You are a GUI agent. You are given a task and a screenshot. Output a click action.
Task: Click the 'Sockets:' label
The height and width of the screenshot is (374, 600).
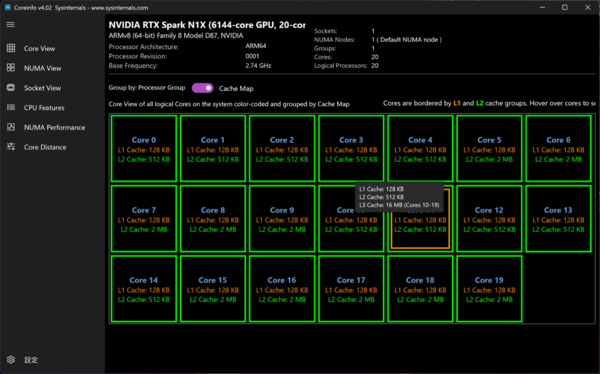coord(326,31)
